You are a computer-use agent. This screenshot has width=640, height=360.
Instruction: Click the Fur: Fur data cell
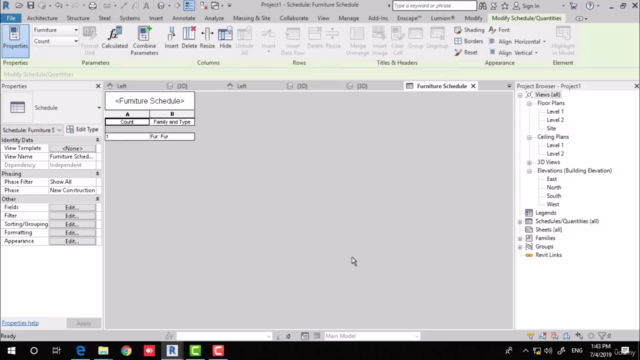(x=172, y=136)
